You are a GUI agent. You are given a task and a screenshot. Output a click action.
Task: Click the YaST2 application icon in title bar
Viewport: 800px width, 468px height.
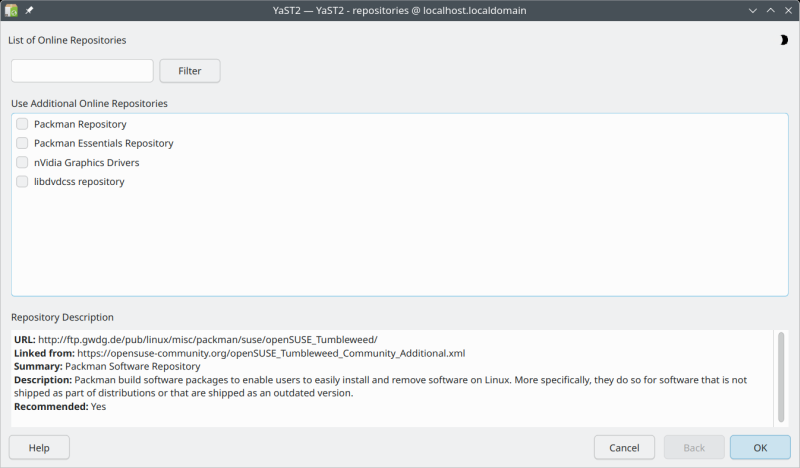pos(11,10)
